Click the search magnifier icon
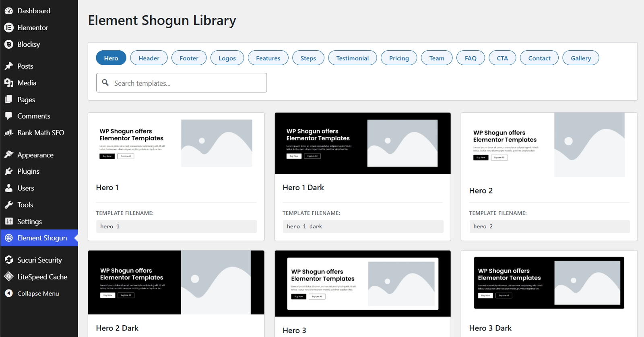This screenshot has height=337, width=644. 105,82
